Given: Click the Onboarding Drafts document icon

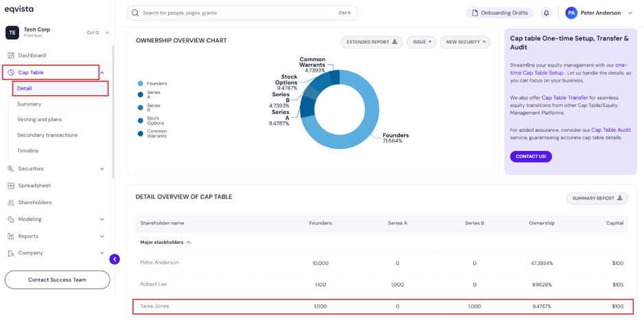Looking at the screenshot, I should tap(475, 13).
